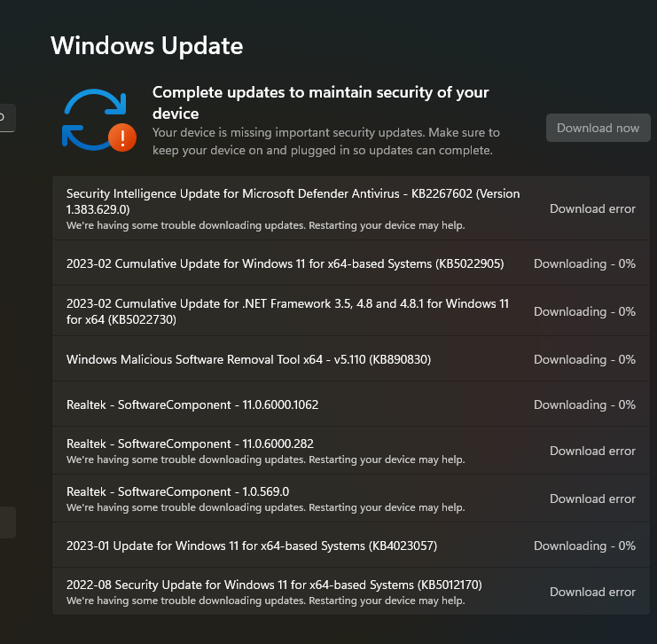
Task: Click 'Complete updates to maintain security' heading
Action: 321,102
